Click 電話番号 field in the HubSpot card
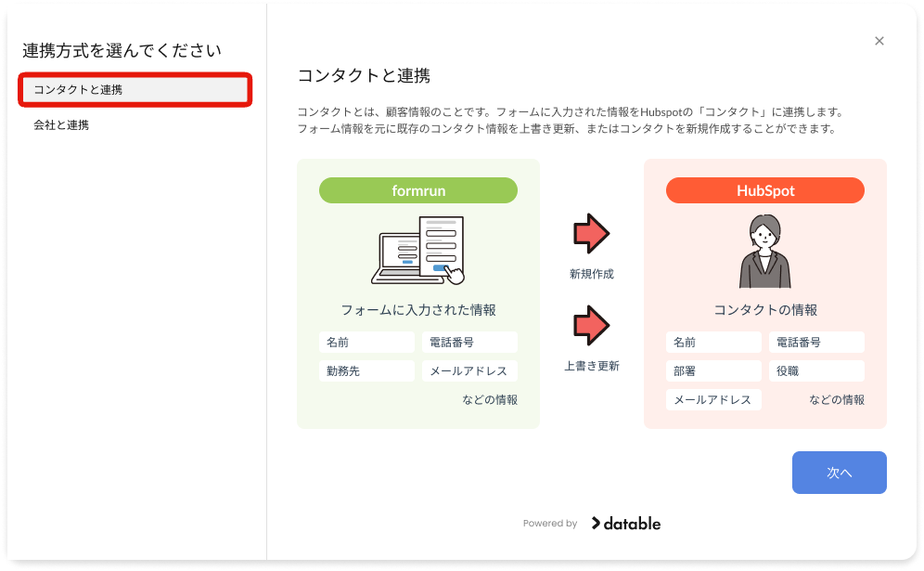The image size is (924, 571). click(x=816, y=342)
